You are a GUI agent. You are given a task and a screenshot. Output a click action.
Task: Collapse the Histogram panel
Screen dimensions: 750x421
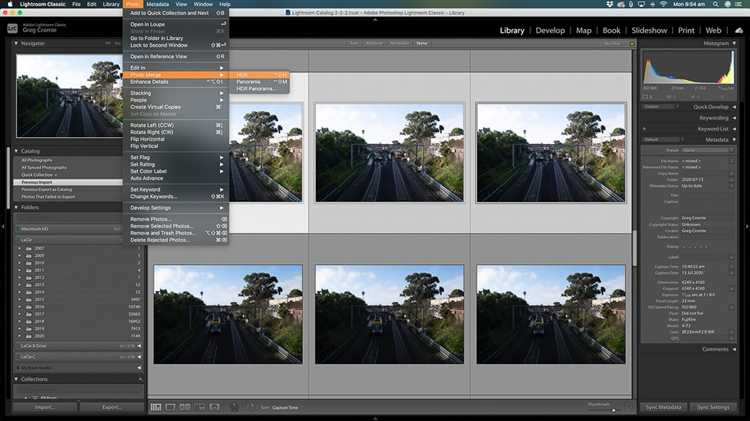point(734,44)
